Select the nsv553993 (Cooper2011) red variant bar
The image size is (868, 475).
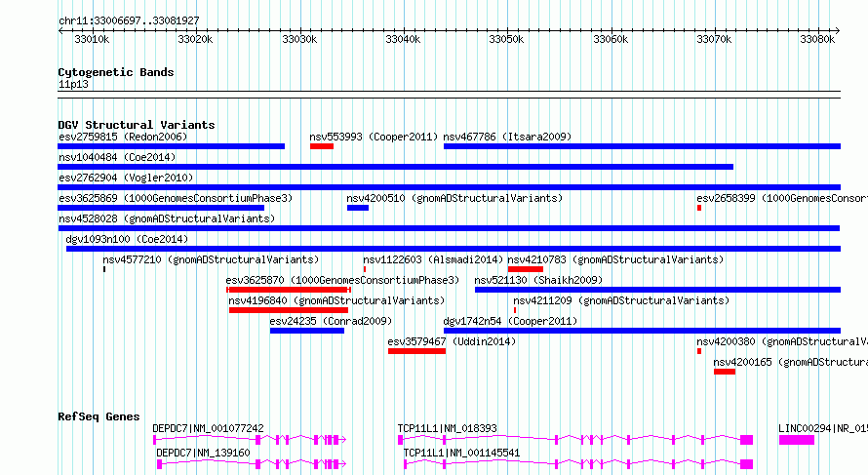click(x=322, y=146)
